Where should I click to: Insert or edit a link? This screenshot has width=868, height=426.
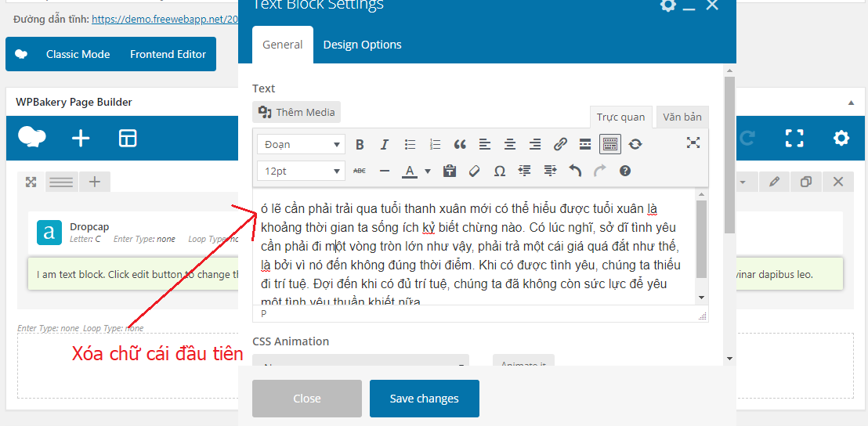point(560,144)
